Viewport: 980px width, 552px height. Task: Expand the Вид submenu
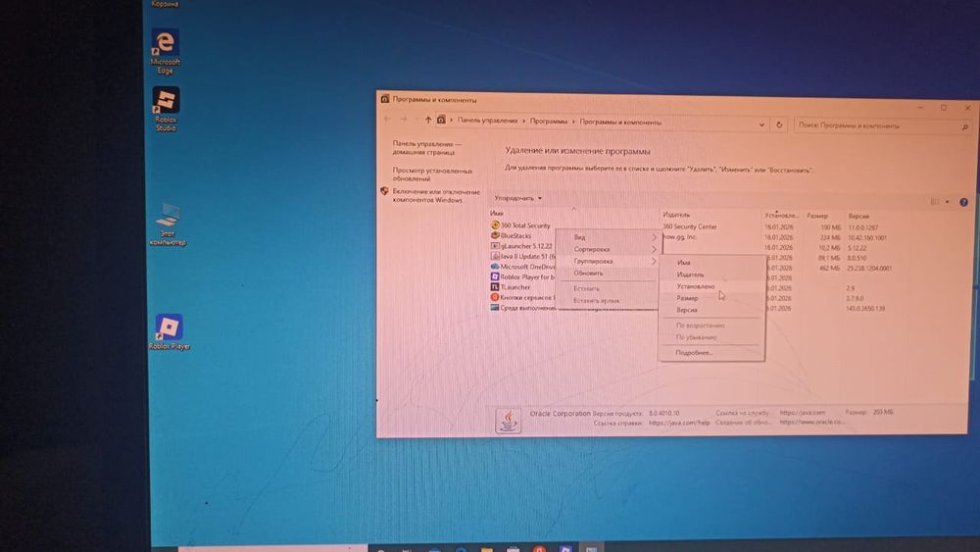click(610, 237)
